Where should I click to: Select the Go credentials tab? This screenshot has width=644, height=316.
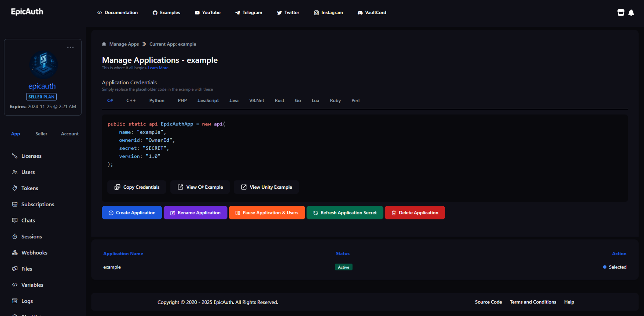click(x=298, y=100)
